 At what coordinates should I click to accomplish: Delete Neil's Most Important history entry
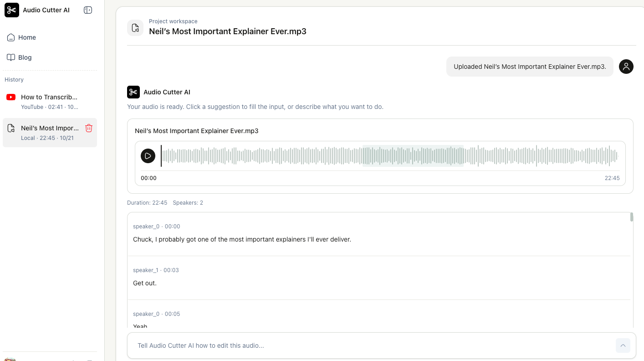89,128
